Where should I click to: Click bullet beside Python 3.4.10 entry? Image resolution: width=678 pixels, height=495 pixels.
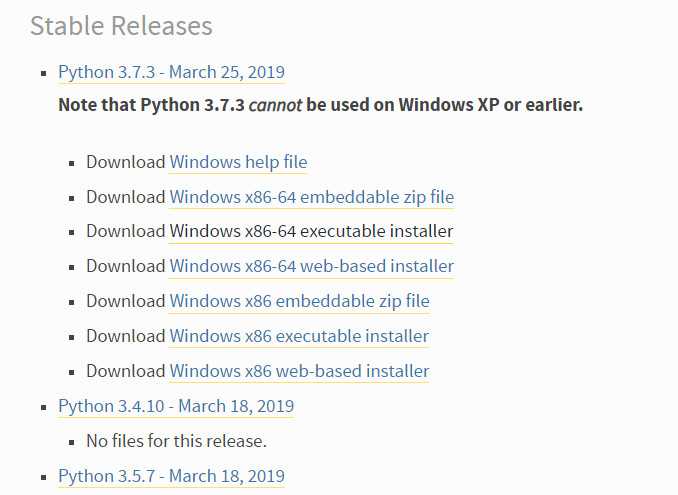click(x=43, y=407)
